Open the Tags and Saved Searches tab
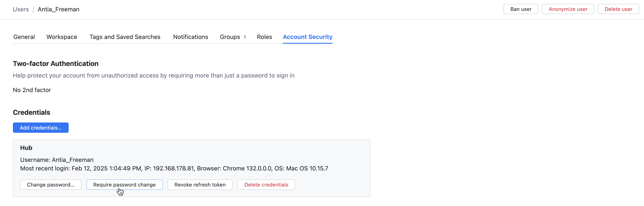This screenshot has width=644, height=206. coord(125,37)
